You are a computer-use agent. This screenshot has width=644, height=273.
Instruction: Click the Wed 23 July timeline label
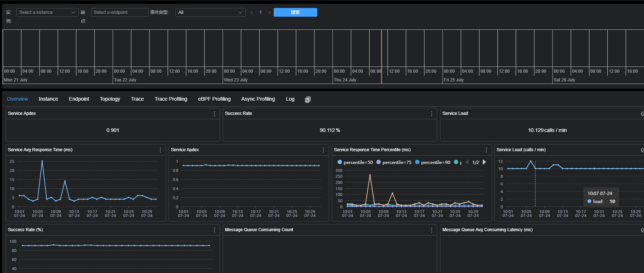tap(236, 80)
